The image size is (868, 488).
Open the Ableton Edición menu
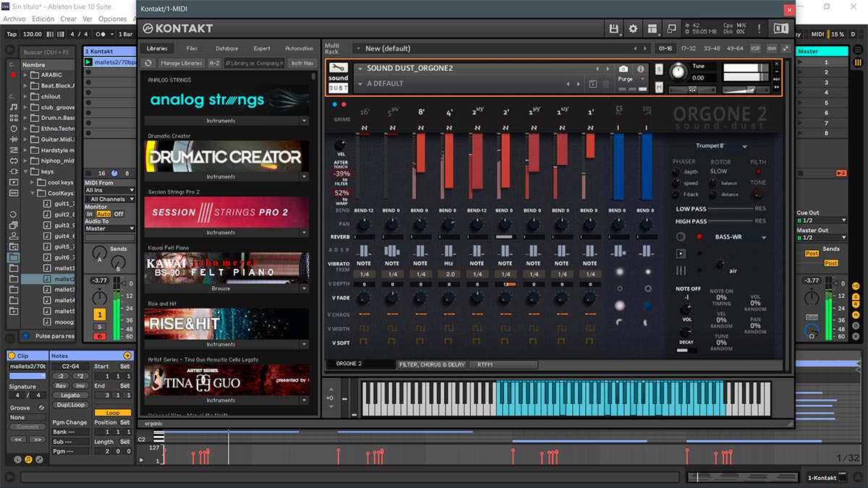[43, 19]
